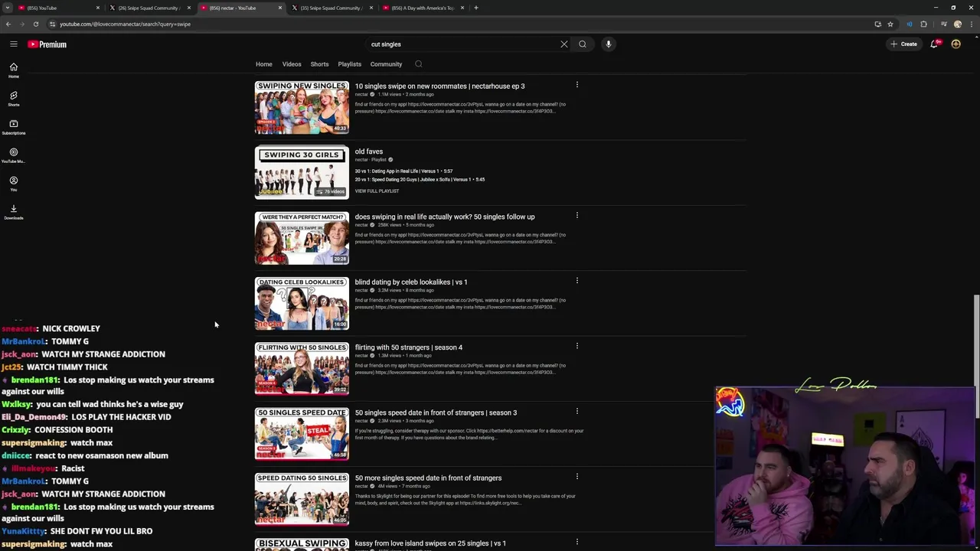Click VIEW FULL PLAYLIST link
This screenshot has height=551, width=980.
click(x=377, y=191)
